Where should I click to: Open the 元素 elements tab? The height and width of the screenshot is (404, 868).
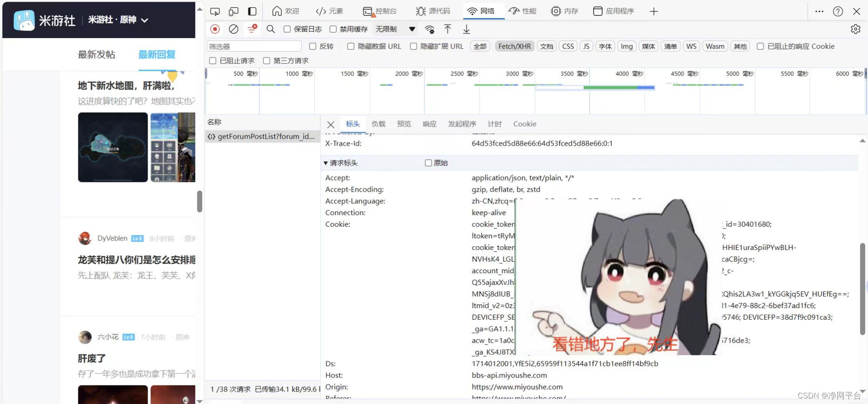329,11
